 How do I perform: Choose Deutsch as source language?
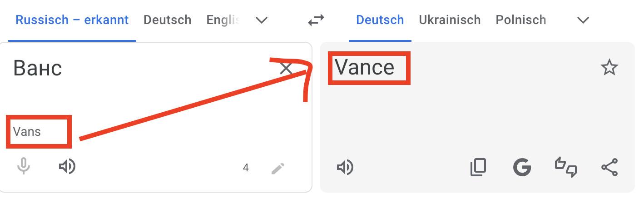pos(167,20)
